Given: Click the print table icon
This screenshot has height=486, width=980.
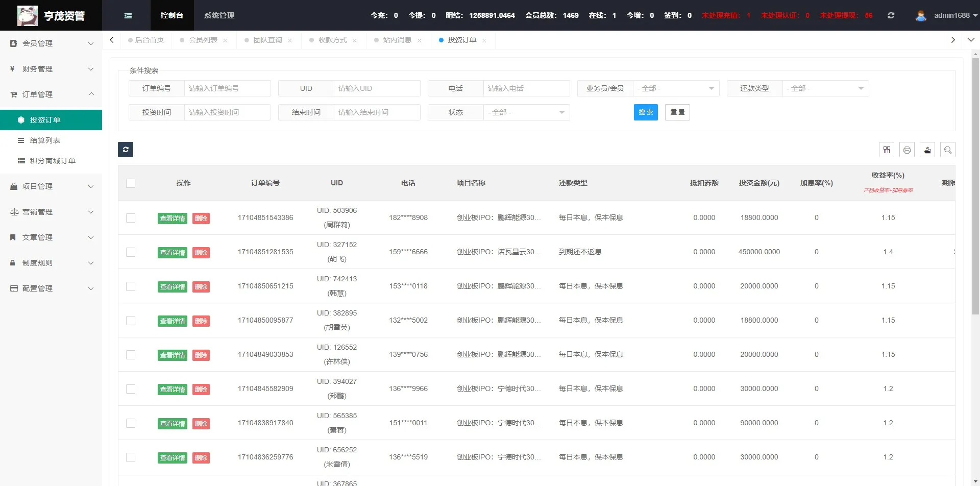Looking at the screenshot, I should [907, 150].
